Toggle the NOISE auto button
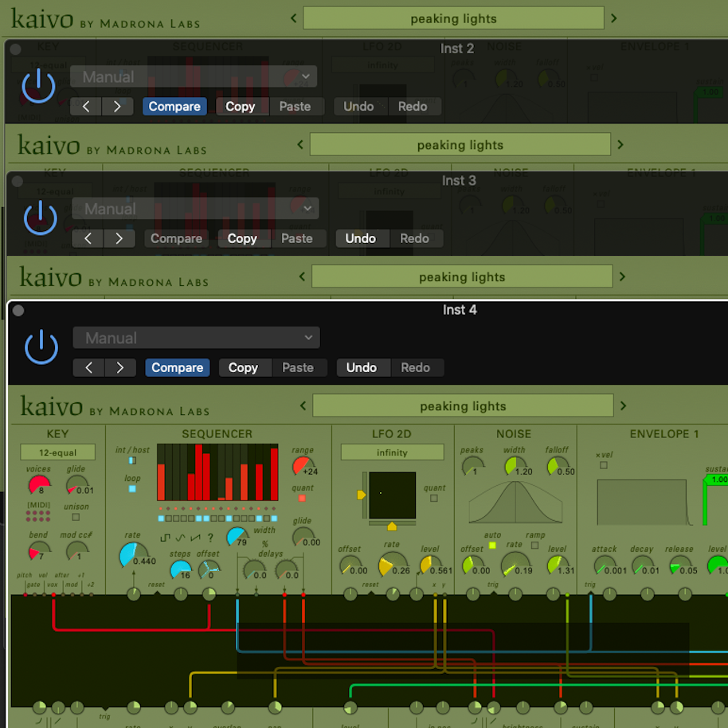Screen dimensions: 728x728 [x=492, y=545]
